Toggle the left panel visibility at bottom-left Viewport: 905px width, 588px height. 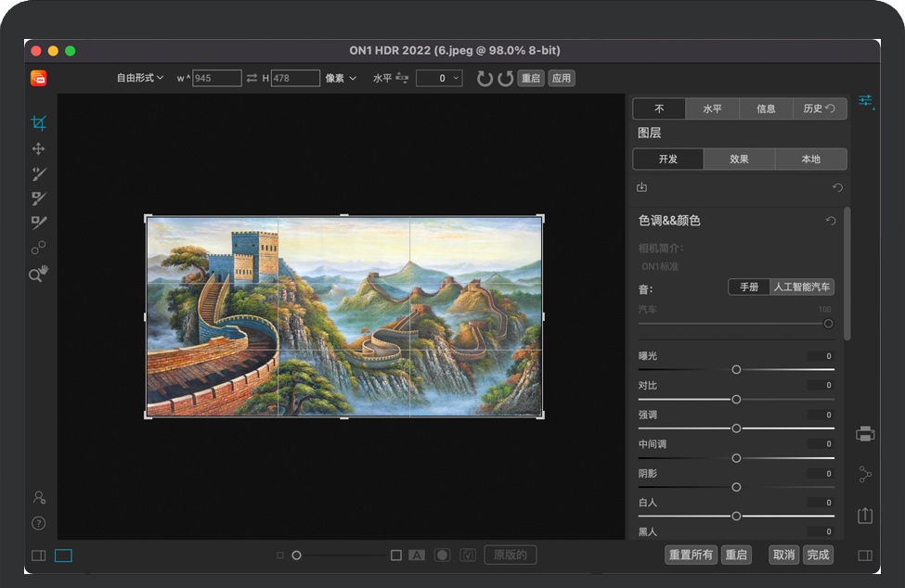[x=38, y=556]
